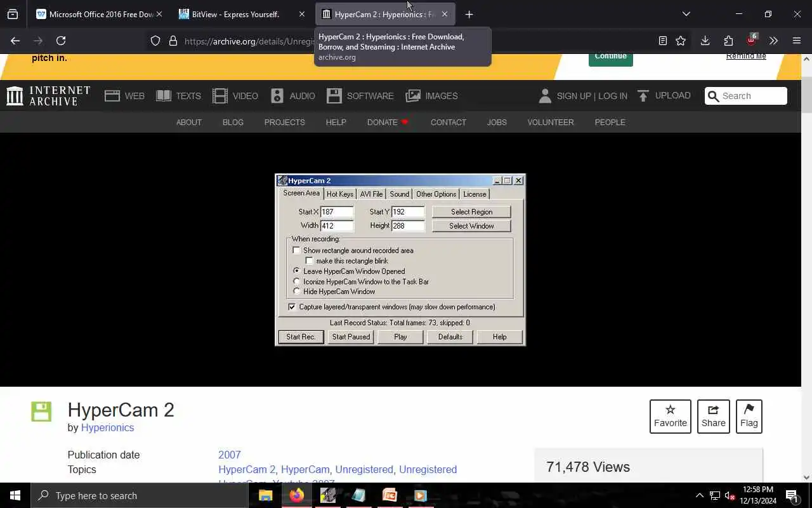812x508 pixels.
Task: Open the list all tabs dropdown
Action: coord(686,14)
